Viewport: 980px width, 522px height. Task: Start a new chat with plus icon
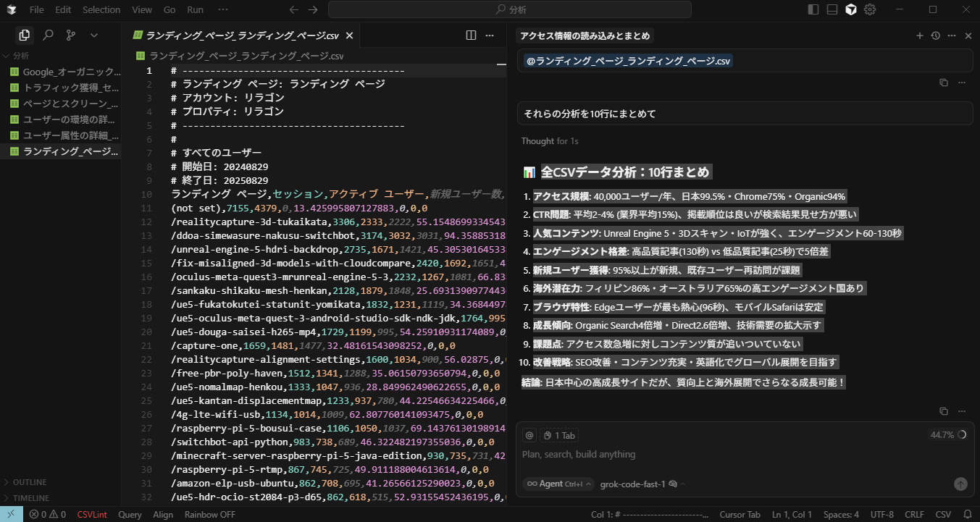(919, 35)
